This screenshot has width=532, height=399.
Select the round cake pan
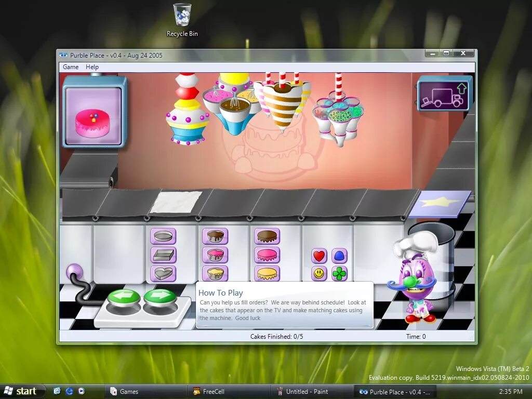[163, 236]
